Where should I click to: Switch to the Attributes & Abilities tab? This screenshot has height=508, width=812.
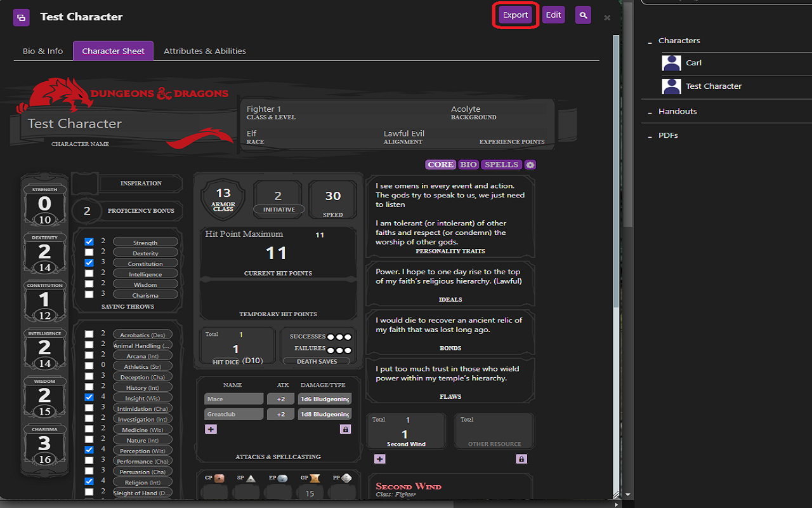coord(204,51)
